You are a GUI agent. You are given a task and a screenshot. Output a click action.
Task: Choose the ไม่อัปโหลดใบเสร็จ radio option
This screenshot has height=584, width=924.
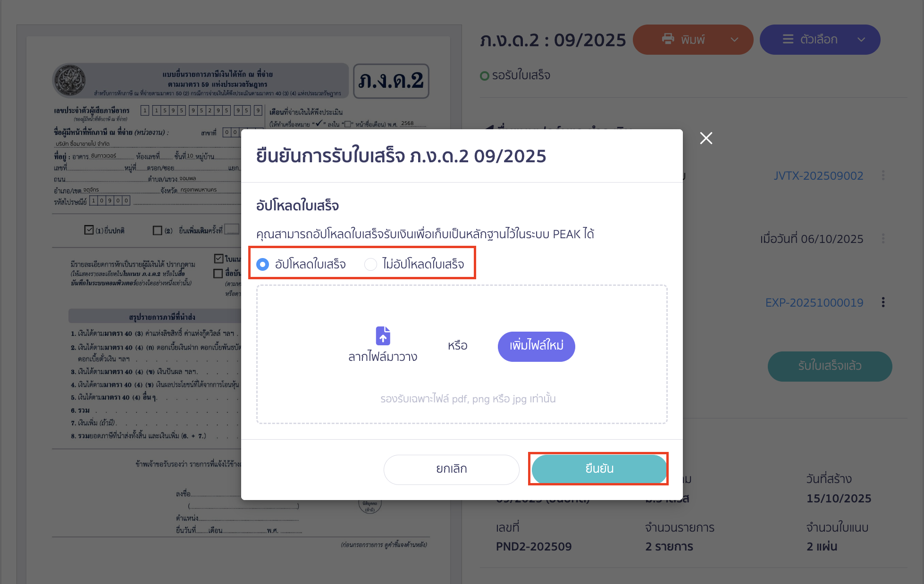point(371,264)
